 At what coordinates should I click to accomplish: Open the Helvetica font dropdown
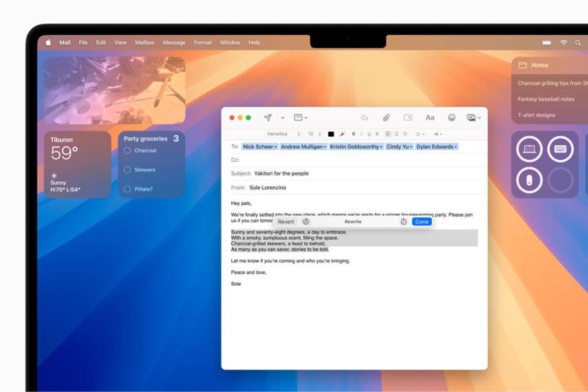(x=284, y=134)
